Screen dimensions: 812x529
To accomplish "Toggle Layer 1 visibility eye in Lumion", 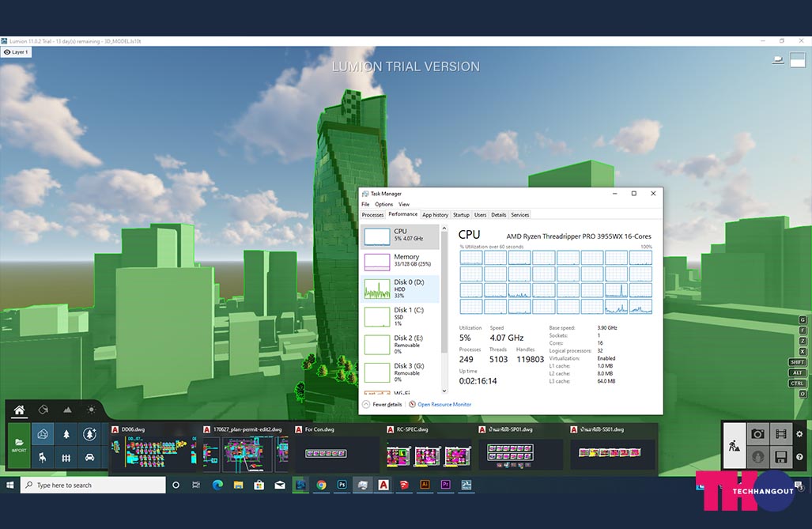I will (7, 52).
